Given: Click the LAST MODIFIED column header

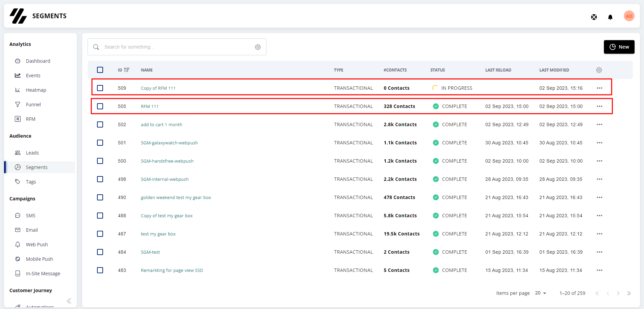Looking at the screenshot, I should tap(554, 70).
